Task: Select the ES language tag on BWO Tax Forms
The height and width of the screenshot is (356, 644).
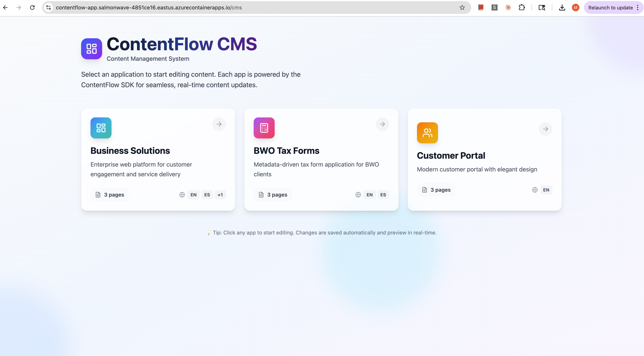Action: click(x=383, y=195)
